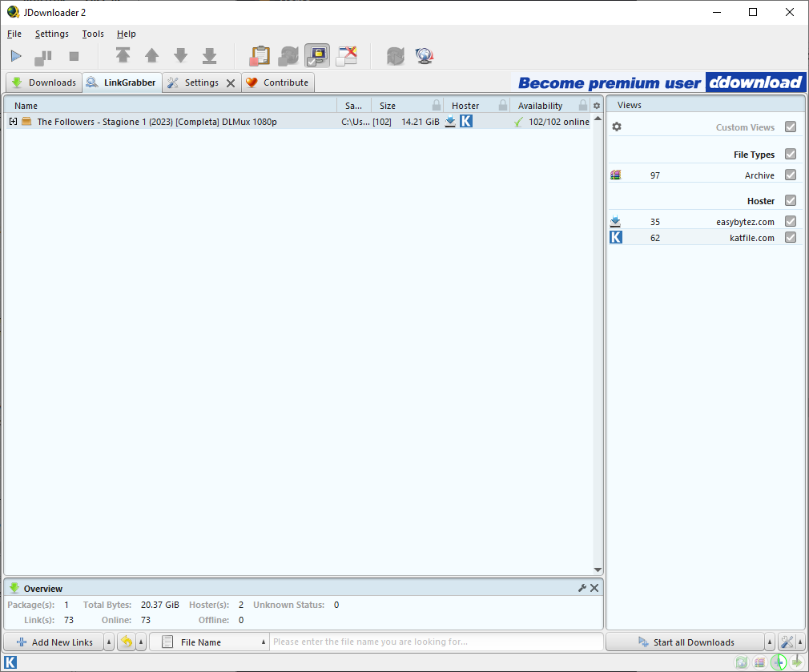Toggle the clipboard observer icon
The height and width of the screenshot is (672, 809).
[260, 56]
